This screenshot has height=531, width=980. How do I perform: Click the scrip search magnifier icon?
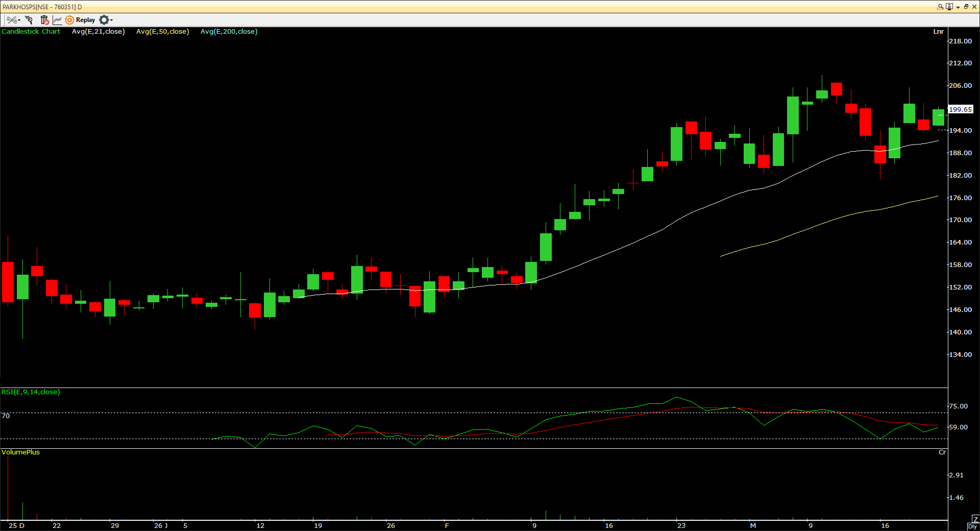pos(940,7)
